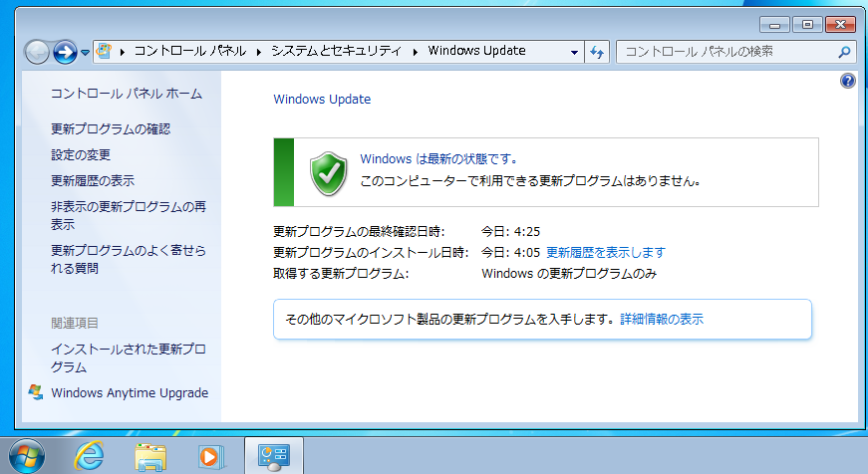Click 今日: 4:25 last check time
This screenshot has height=474, width=868.
click(510, 231)
